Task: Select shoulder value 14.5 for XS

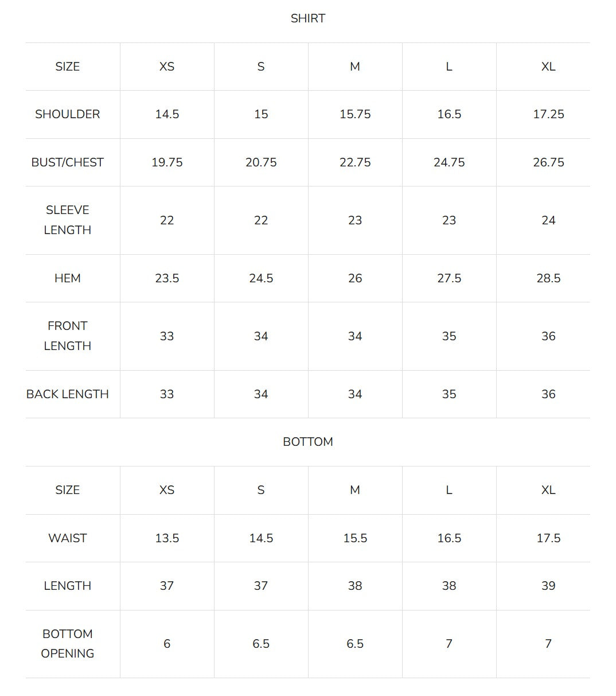Action: [x=167, y=114]
